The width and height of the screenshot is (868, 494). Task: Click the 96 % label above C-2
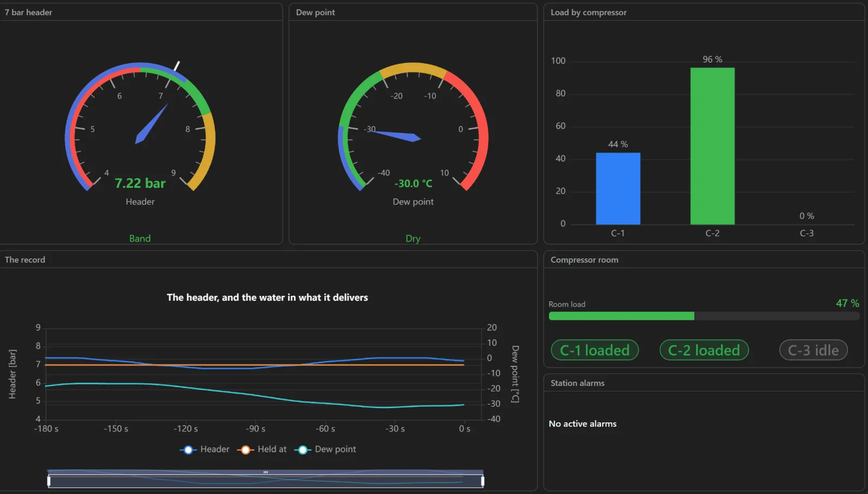712,59
